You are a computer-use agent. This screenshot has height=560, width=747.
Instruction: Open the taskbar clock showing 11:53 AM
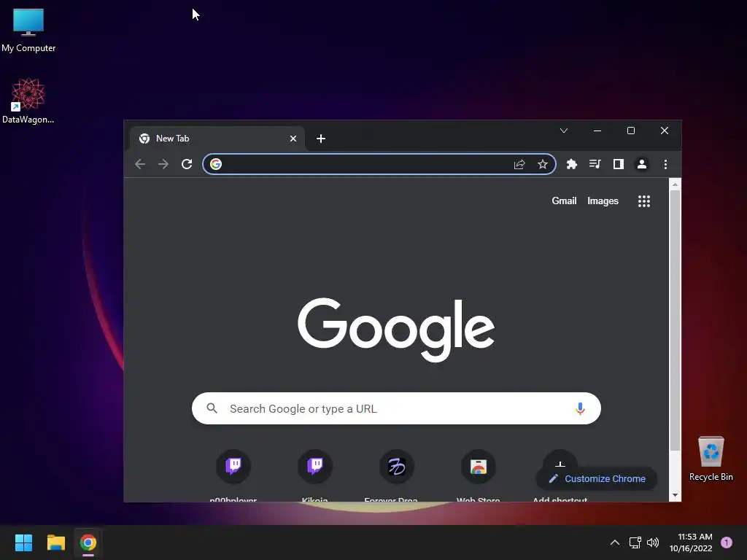[692, 542]
